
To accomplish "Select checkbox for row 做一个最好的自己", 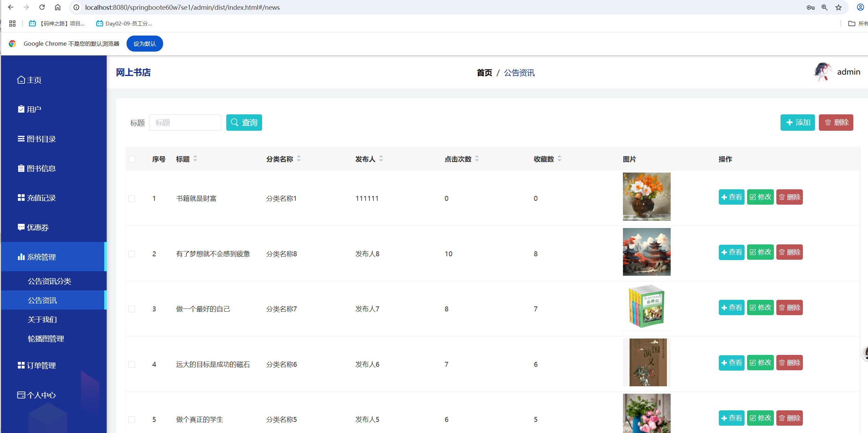I will (132, 309).
